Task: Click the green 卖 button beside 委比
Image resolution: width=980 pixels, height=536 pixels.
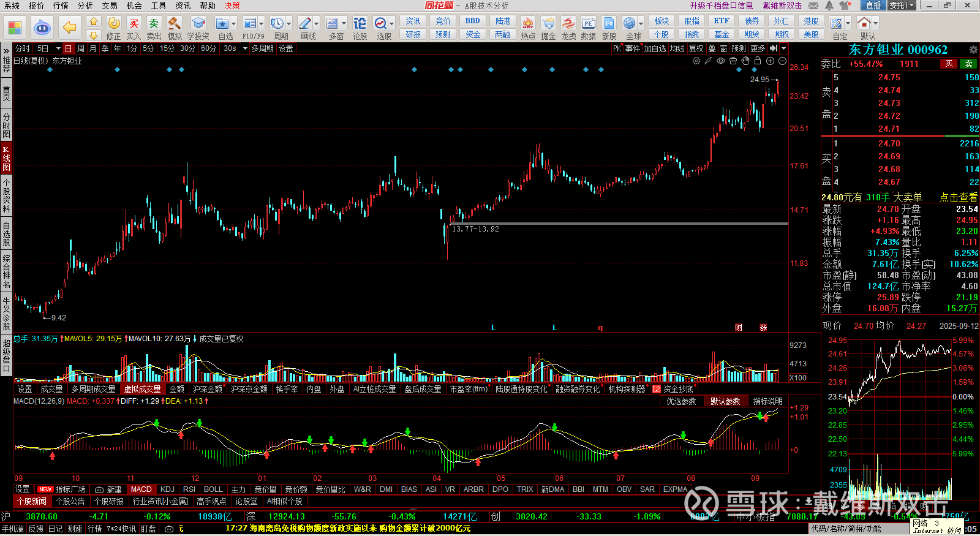Action: click(969, 64)
